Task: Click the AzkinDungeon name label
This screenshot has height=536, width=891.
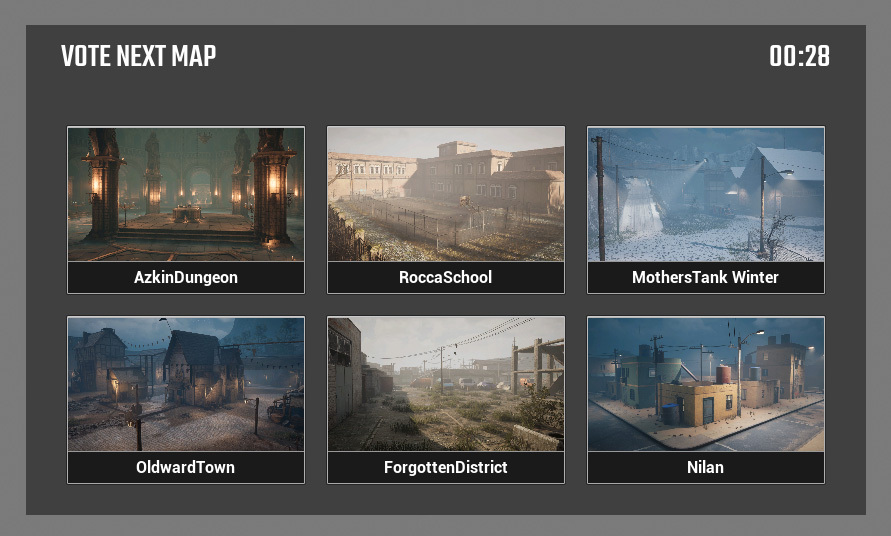Action: click(186, 277)
